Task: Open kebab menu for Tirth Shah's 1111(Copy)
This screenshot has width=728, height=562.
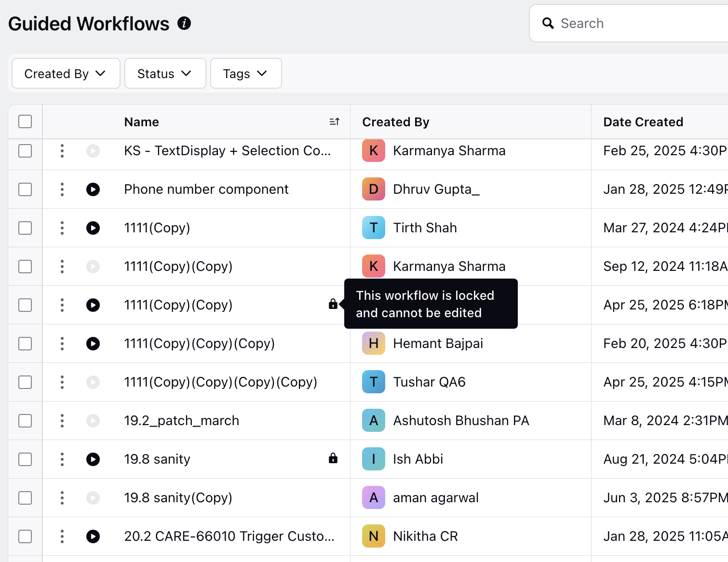Action: click(x=62, y=228)
